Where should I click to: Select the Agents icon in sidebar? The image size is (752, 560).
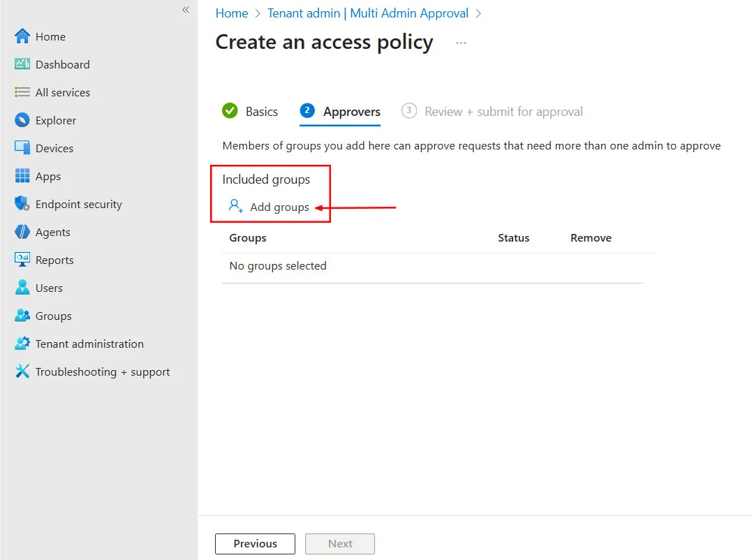[x=22, y=232]
